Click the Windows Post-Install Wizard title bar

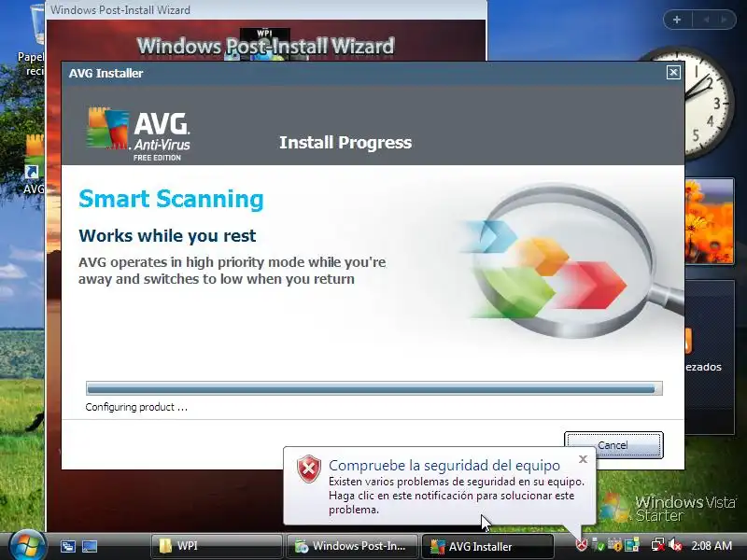[x=266, y=9]
